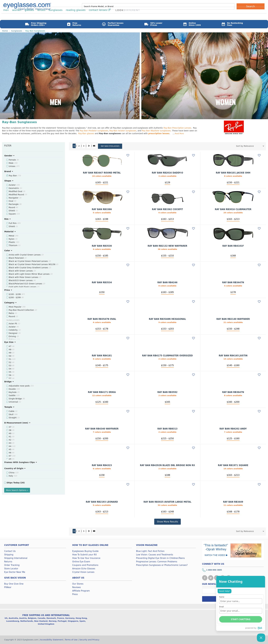Enable the Aviator shape filter
The width and height of the screenshot is (268, 644).
(7, 185)
